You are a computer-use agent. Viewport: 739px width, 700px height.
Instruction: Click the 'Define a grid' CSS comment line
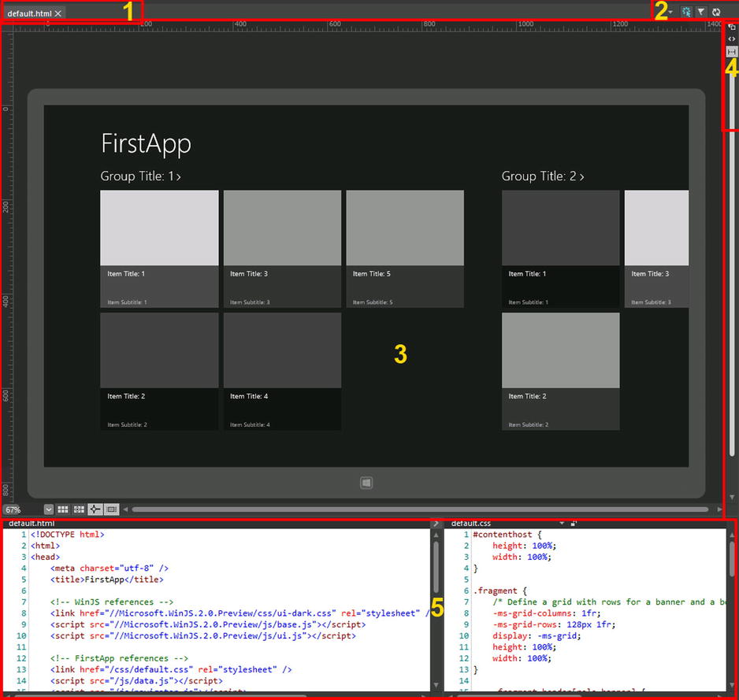click(x=609, y=602)
